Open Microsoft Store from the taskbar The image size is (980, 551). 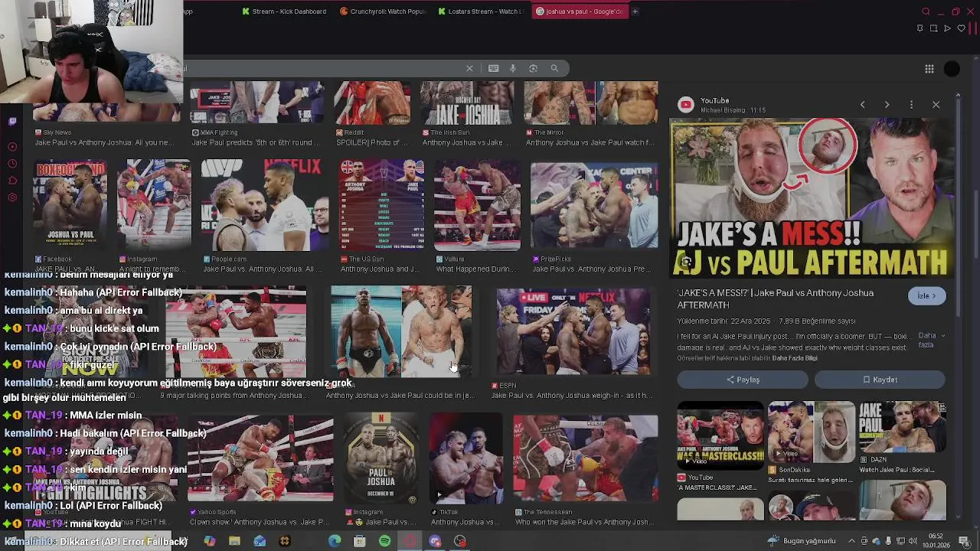tap(359, 541)
